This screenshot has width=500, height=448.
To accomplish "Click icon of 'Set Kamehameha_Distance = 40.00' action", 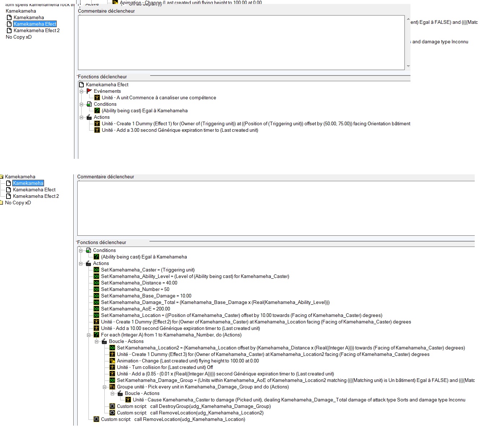I will [96, 283].
